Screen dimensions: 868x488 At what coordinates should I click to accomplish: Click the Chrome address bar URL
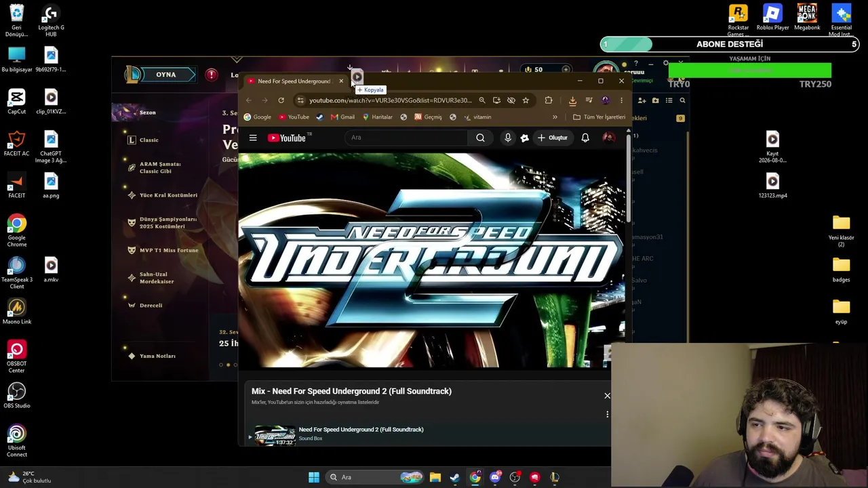(x=391, y=100)
